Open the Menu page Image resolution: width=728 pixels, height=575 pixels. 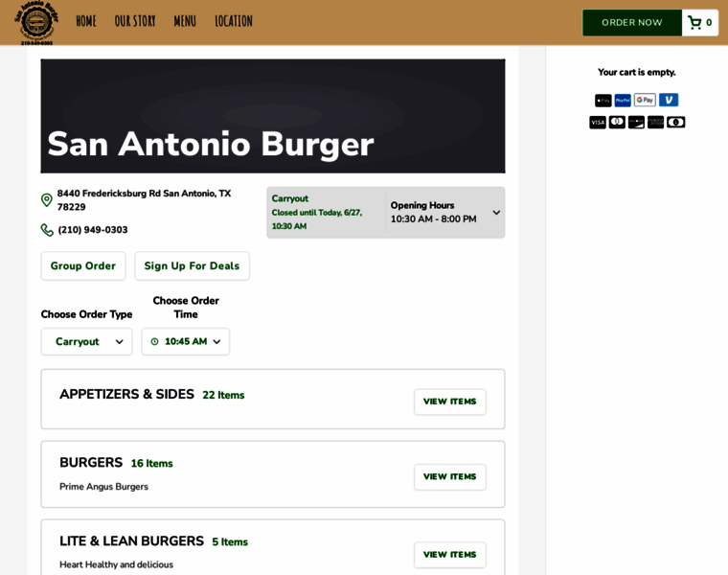pyautogui.click(x=185, y=21)
